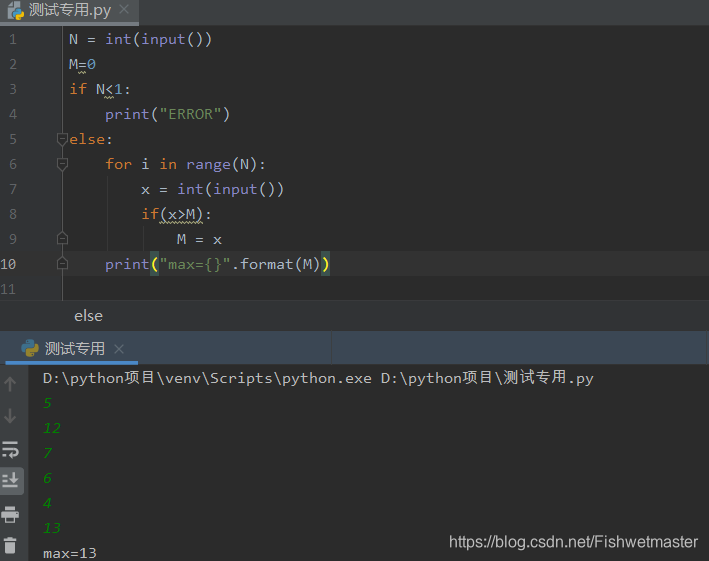Click the print("ERROR") statement
Image resolution: width=709 pixels, height=561 pixels.
click(167, 114)
